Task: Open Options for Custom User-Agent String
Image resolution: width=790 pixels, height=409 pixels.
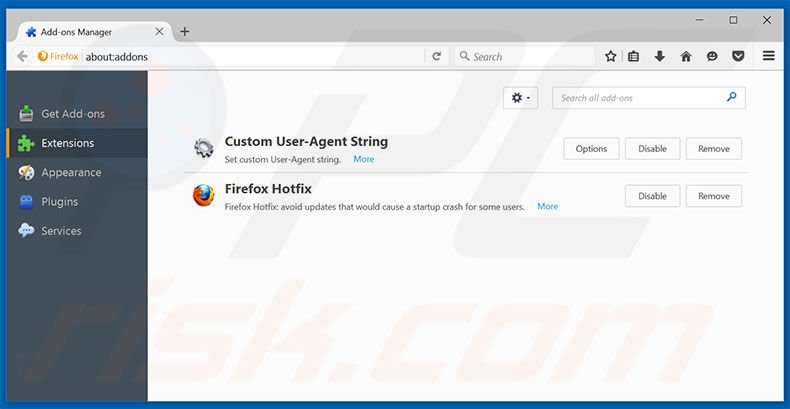Action: pyautogui.click(x=591, y=149)
